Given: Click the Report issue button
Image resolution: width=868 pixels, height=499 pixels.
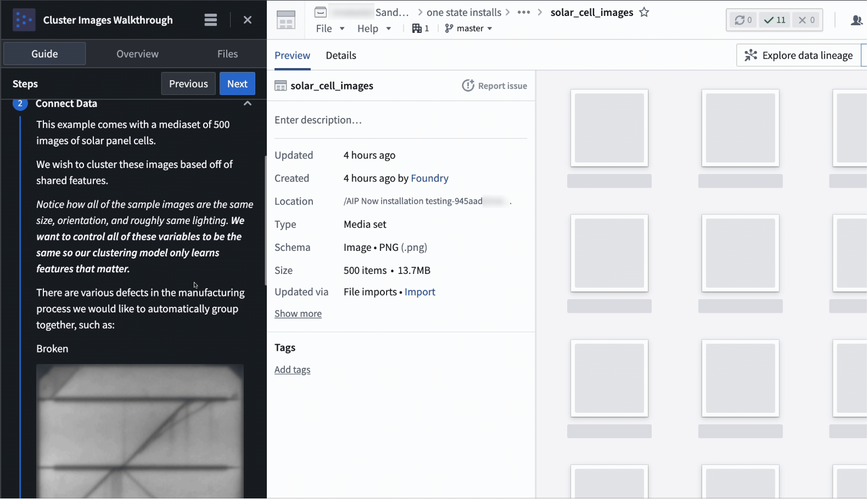Looking at the screenshot, I should click(x=495, y=86).
